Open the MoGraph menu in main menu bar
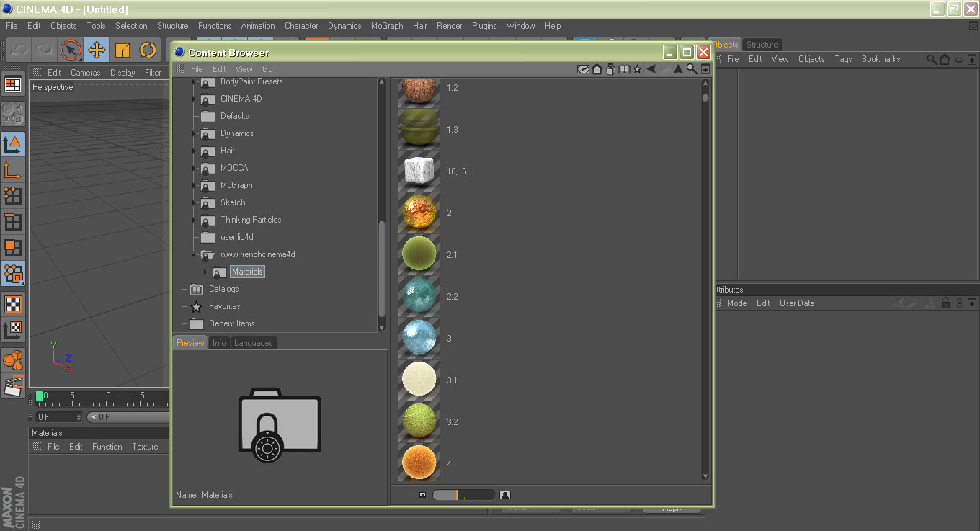980x531 pixels. (387, 26)
